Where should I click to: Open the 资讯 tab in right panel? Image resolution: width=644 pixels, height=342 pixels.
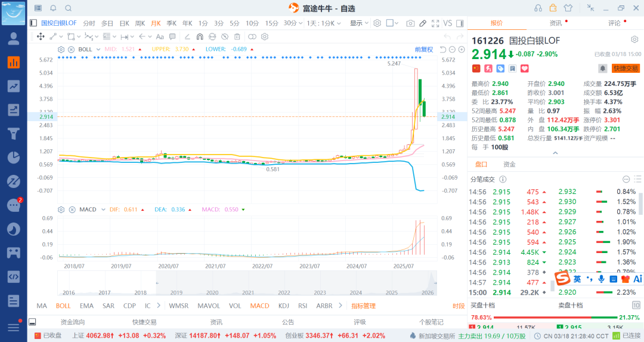tap(556, 23)
